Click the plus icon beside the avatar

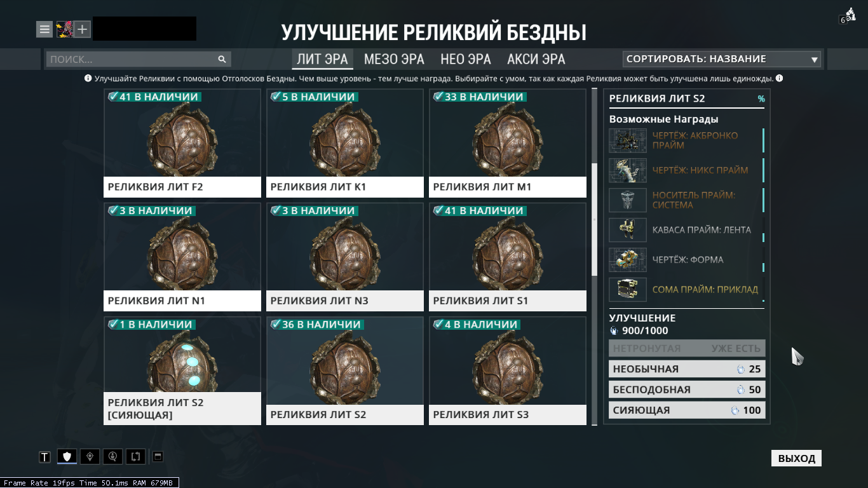(83, 29)
